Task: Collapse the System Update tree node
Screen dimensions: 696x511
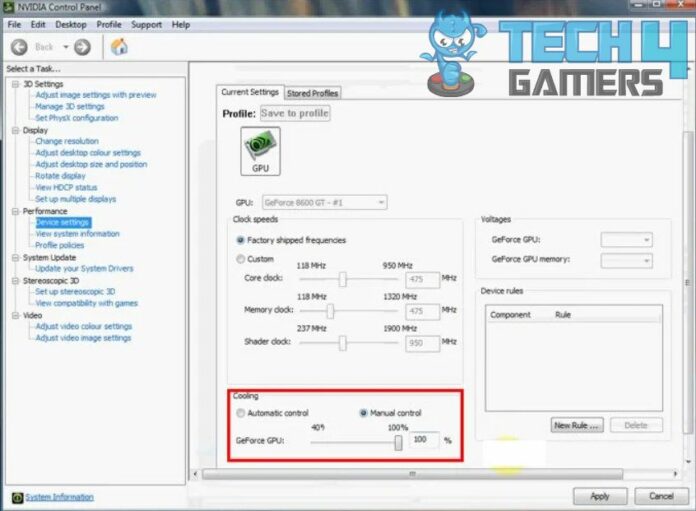Action: 16,257
